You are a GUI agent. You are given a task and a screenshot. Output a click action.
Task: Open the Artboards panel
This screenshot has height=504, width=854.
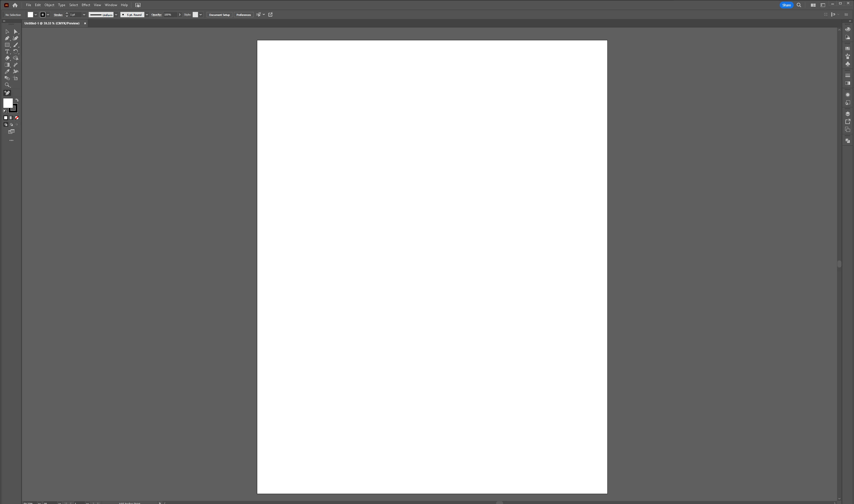tap(848, 129)
